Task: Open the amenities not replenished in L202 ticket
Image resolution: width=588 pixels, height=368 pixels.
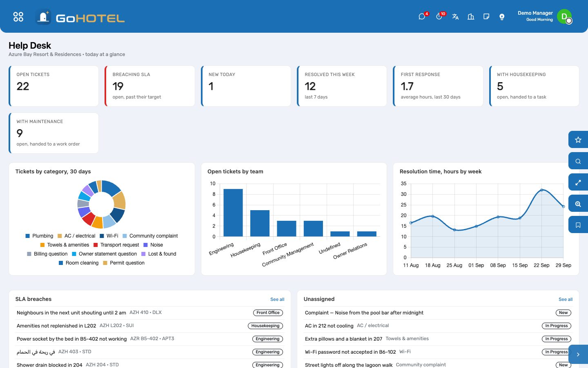Action: [150, 326]
